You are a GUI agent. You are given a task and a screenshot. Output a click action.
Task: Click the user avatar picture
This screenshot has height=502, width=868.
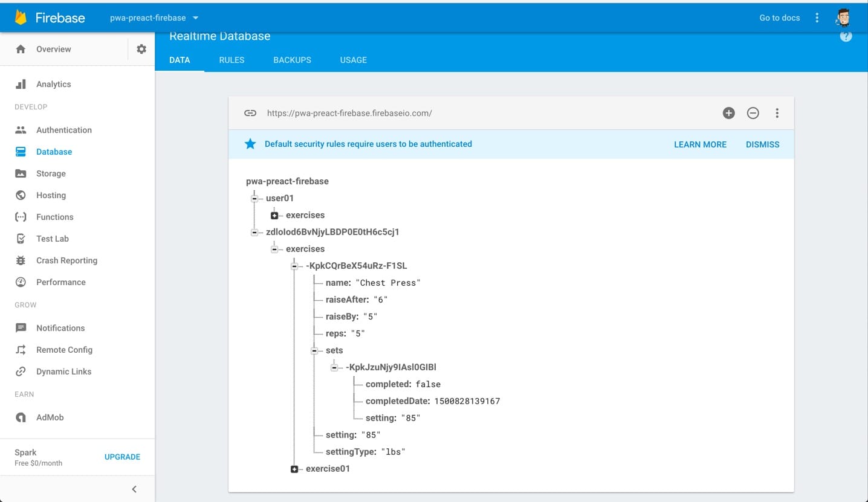coord(844,18)
